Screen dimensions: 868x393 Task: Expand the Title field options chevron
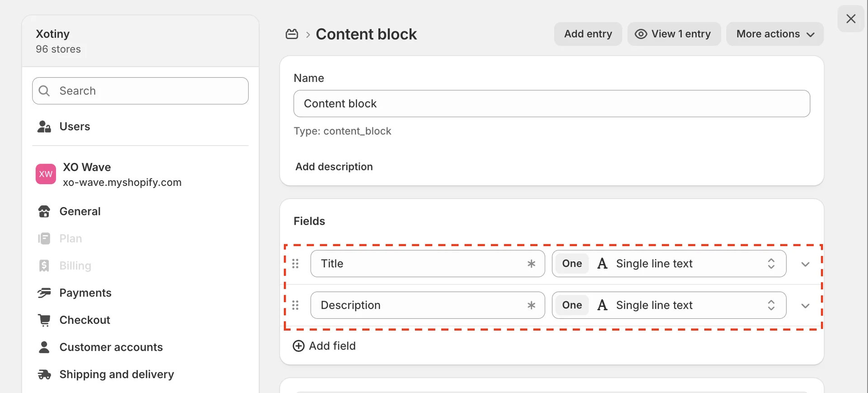pos(805,264)
